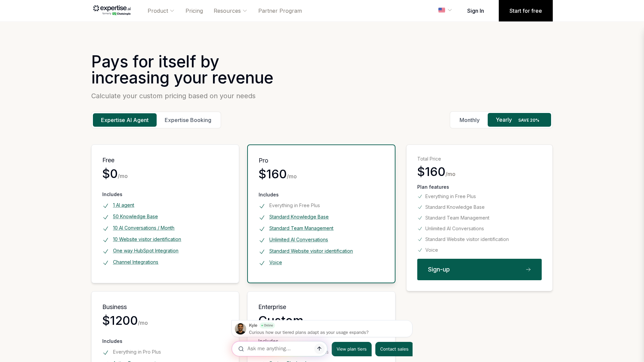Click checkmark icon beside 1 AI agent

pos(106,206)
